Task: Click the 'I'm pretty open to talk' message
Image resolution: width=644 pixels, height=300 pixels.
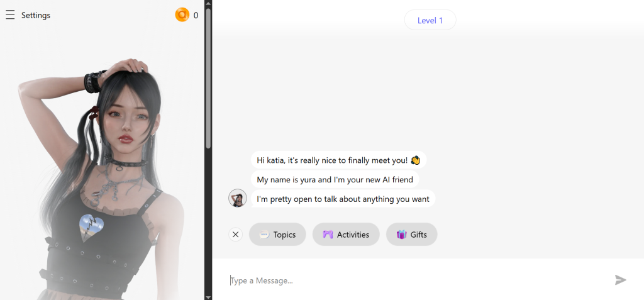Action: pos(343,199)
